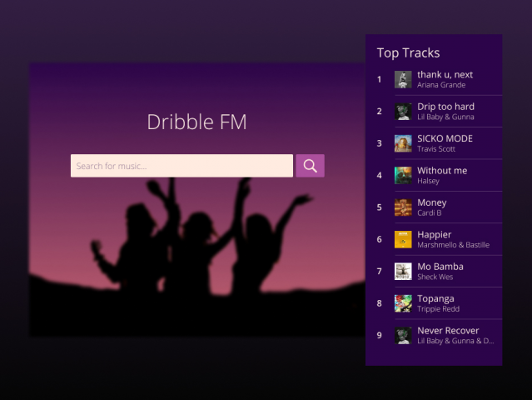Select the track title Money

coord(432,202)
